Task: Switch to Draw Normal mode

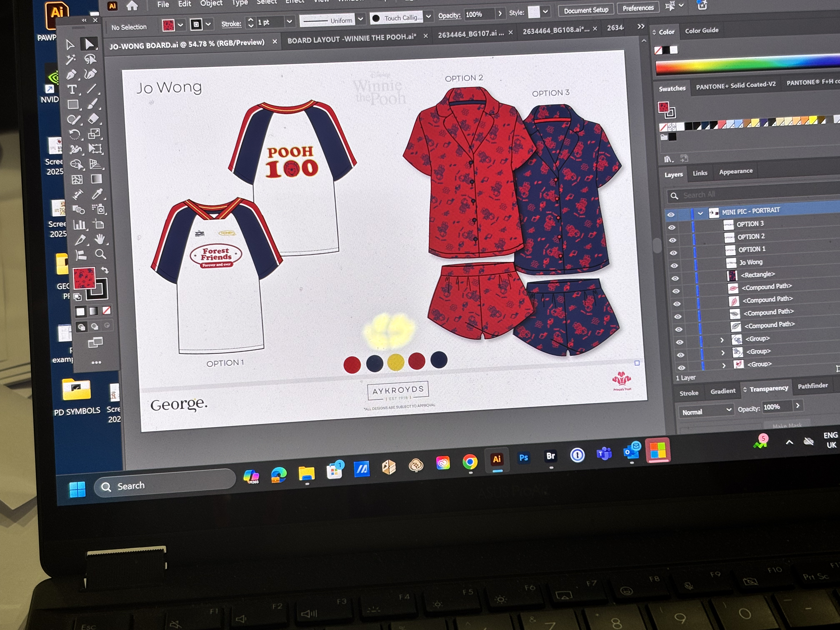Action: [x=81, y=327]
